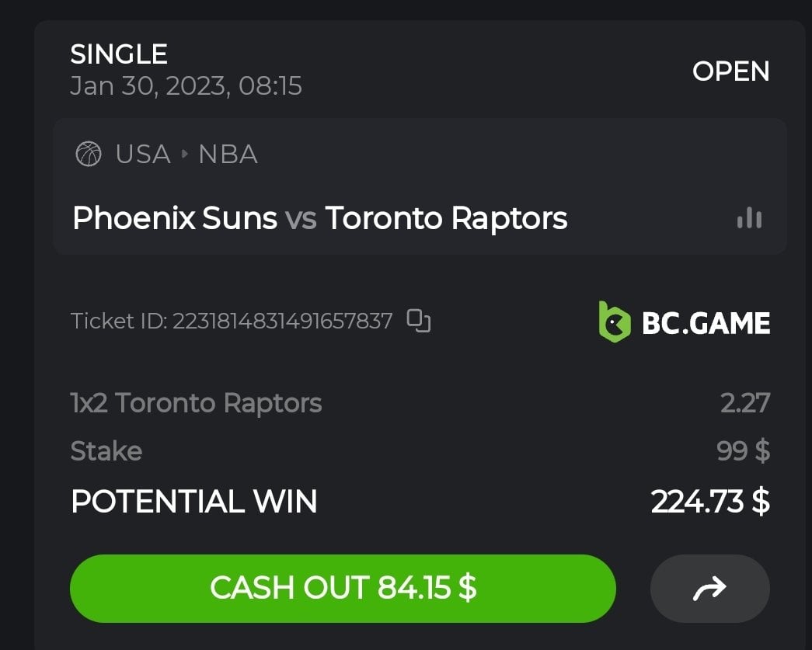The width and height of the screenshot is (812, 650).
Task: Open match statistics bar chart icon
Action: point(749,218)
